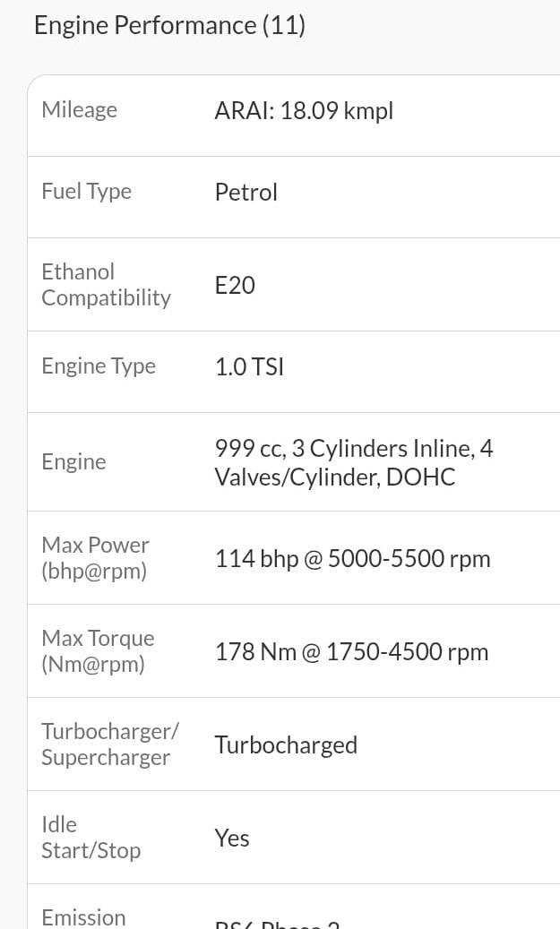Click the Idle Start/Stop label
The width and height of the screenshot is (560, 929).
(x=90, y=838)
